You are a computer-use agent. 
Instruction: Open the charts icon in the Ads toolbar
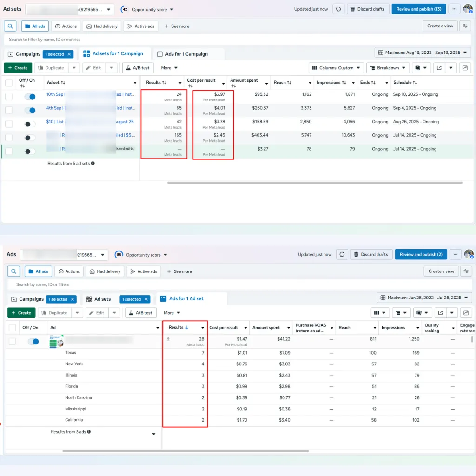[466, 313]
